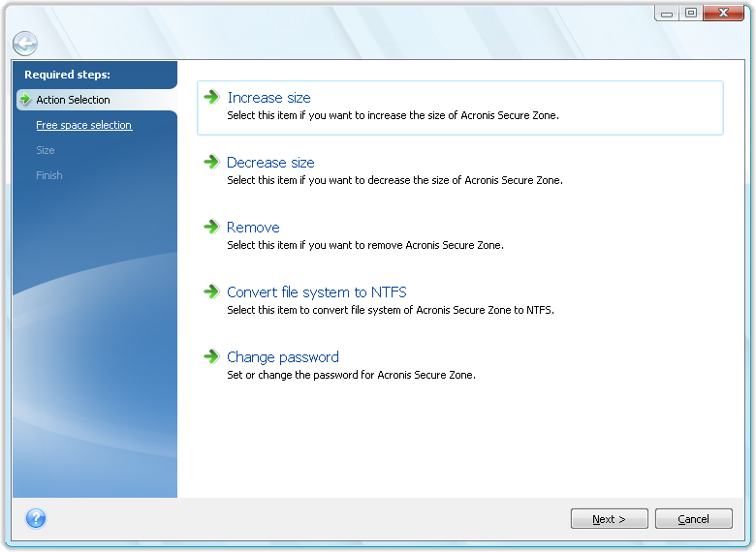Click the back arrow button
756x552 pixels.
pyautogui.click(x=24, y=44)
